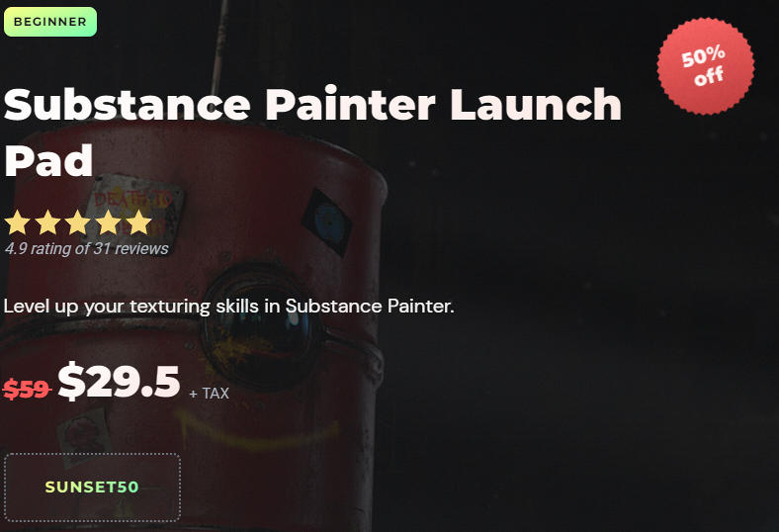Select the second rating star
The width and height of the screenshot is (779, 532).
48,222
